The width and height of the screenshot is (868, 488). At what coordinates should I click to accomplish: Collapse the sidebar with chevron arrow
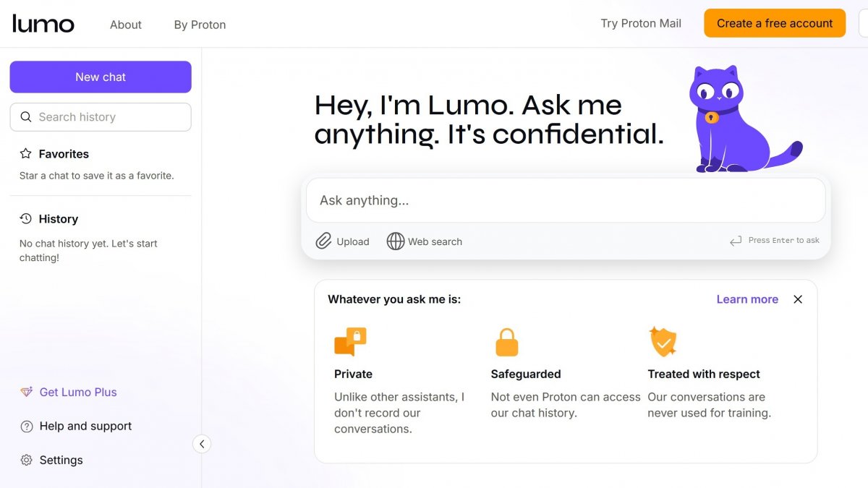point(202,444)
